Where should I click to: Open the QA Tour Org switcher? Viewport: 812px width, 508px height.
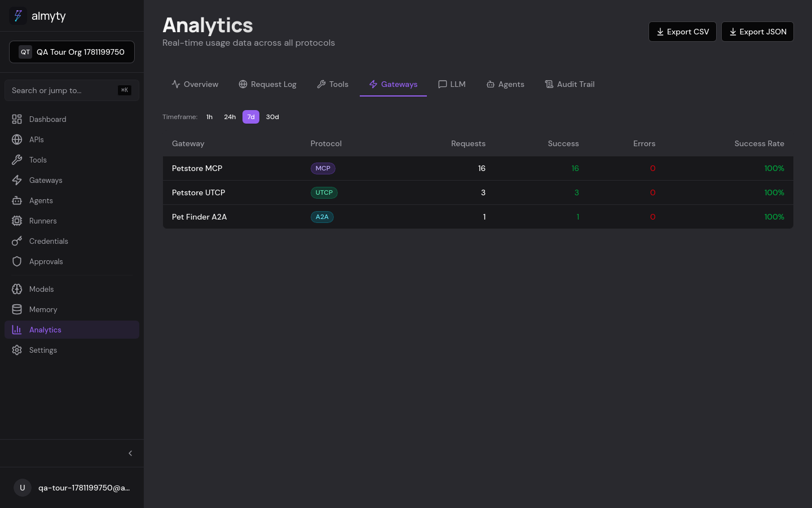coord(72,52)
